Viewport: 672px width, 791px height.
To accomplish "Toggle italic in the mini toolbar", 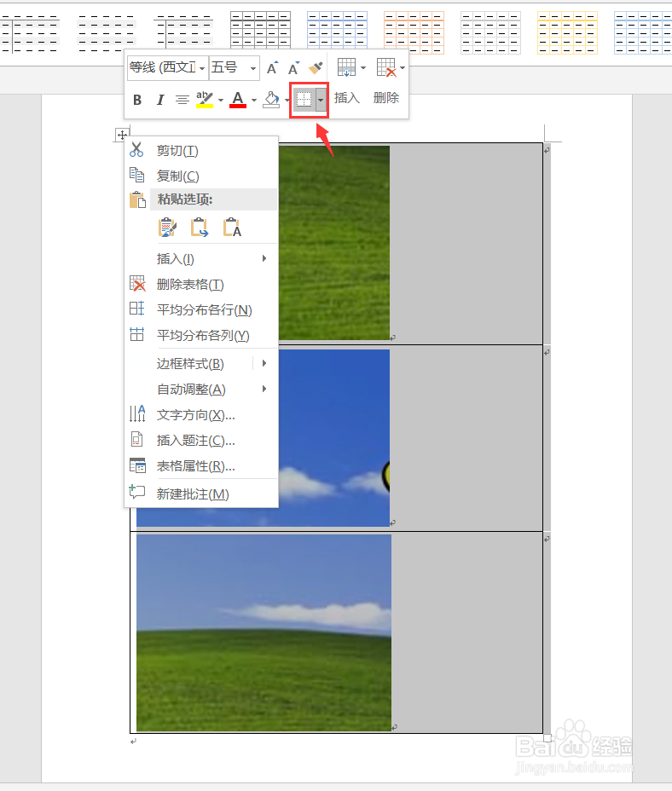I will [x=160, y=100].
